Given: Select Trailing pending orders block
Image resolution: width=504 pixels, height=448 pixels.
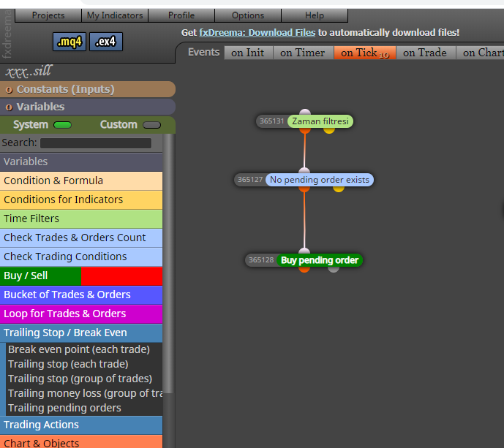Looking at the screenshot, I should point(64,408).
